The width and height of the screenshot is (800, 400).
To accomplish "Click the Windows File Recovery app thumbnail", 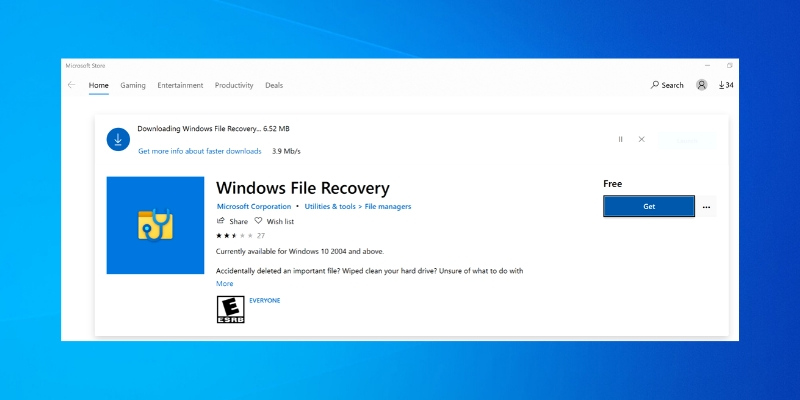I will tap(155, 225).
